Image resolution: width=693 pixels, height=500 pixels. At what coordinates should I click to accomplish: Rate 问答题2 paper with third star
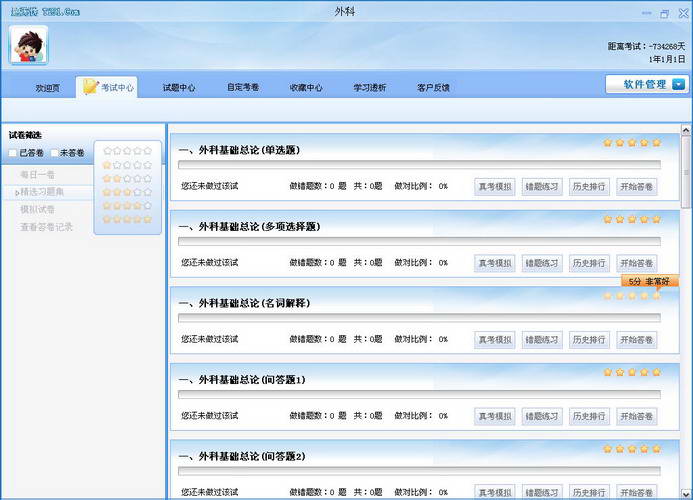632,448
